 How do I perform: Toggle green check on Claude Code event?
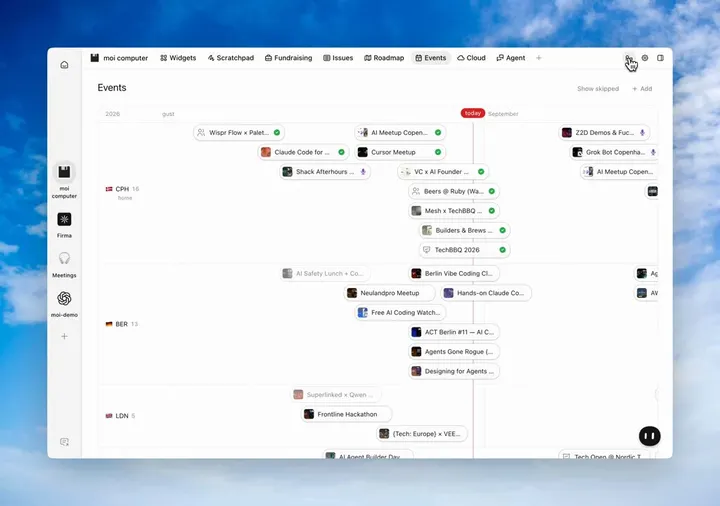341,152
